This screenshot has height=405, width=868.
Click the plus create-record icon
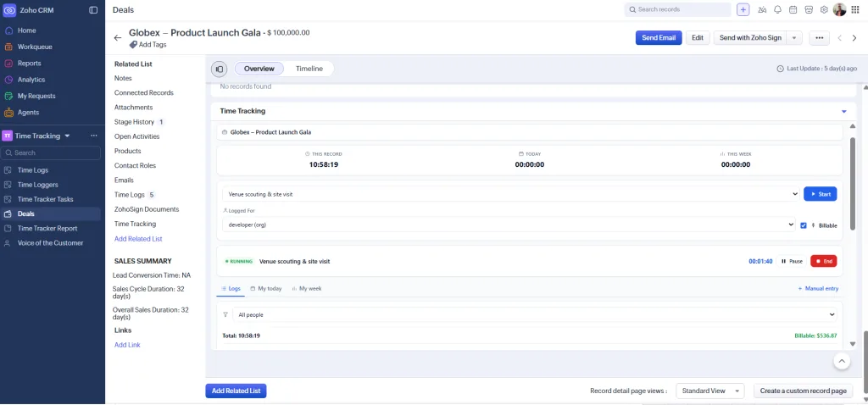click(743, 9)
